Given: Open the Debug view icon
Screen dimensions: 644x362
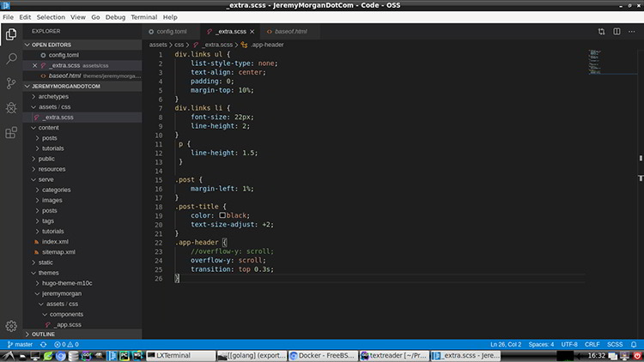Looking at the screenshot, I should [11, 108].
